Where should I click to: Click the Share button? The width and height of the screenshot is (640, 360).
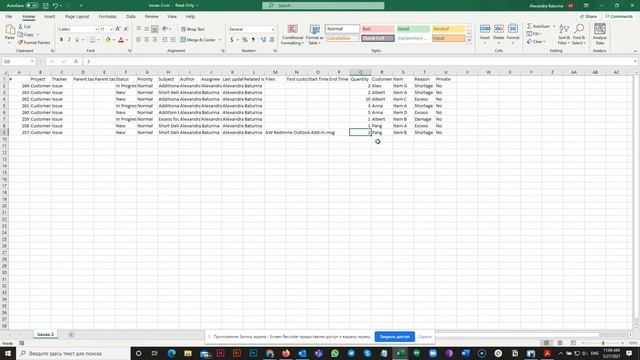pyautogui.click(x=589, y=17)
